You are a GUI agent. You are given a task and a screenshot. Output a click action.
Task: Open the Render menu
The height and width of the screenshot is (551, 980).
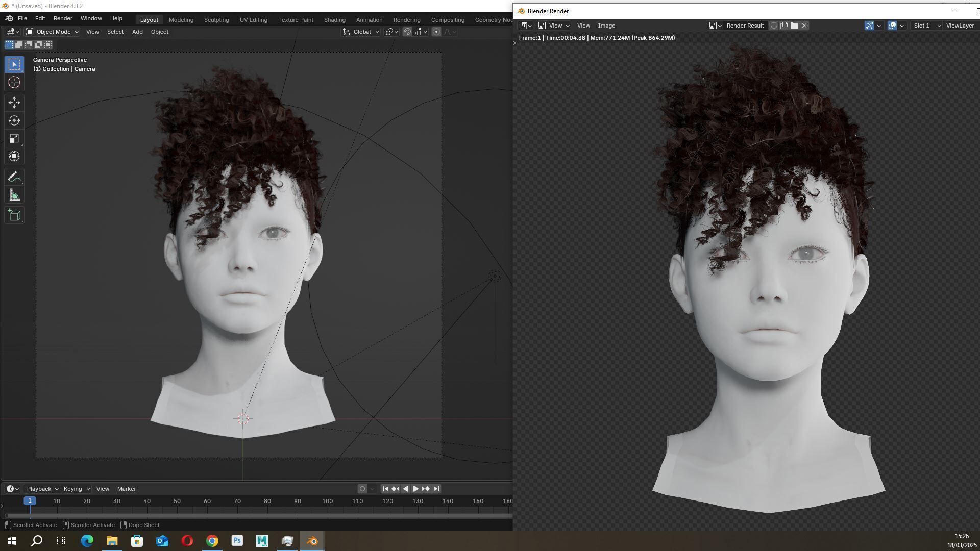[x=63, y=18]
